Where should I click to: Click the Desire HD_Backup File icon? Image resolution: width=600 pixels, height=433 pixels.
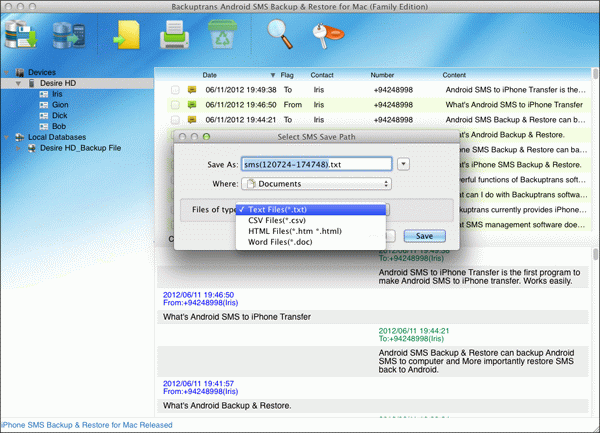pyautogui.click(x=32, y=148)
